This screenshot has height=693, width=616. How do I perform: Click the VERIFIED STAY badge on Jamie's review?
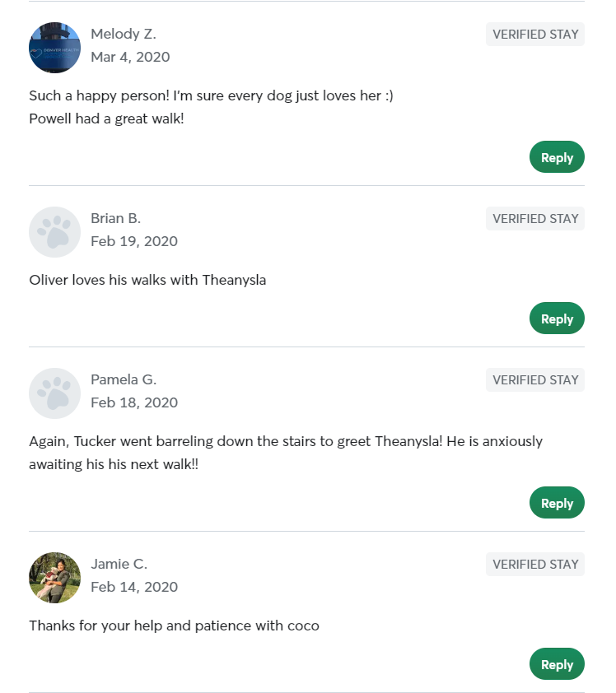point(534,564)
